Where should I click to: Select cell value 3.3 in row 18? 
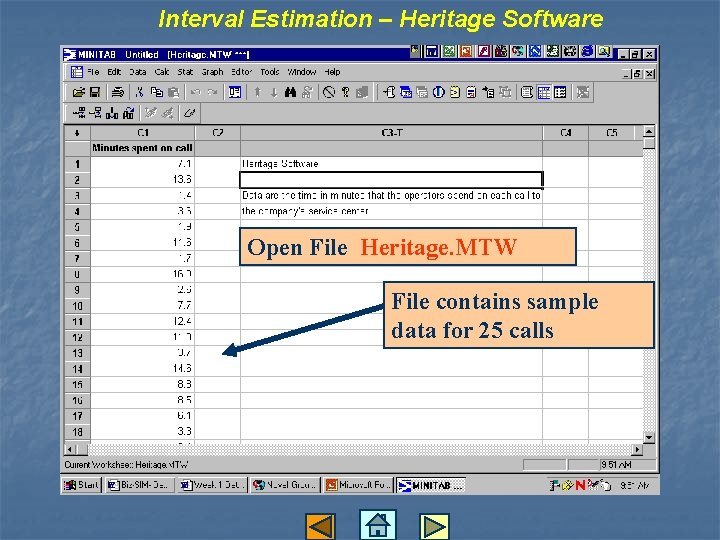coord(143,431)
